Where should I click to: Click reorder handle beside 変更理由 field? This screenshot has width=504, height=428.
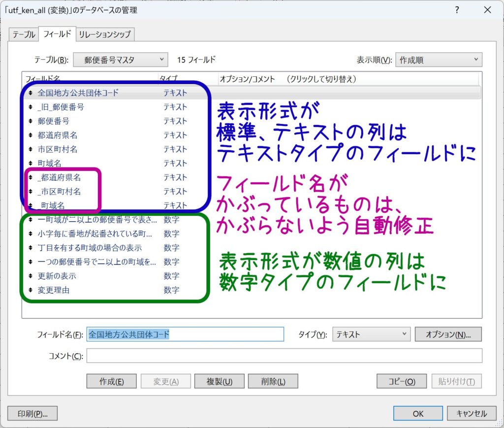tap(31, 290)
